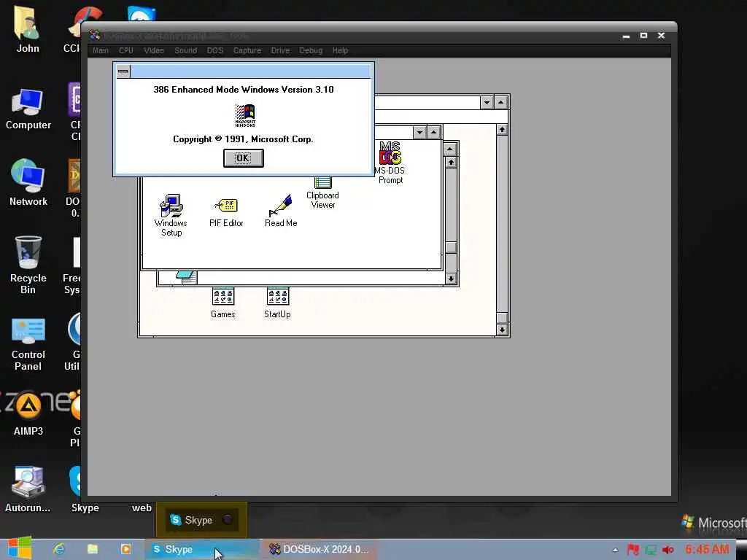Image resolution: width=747 pixels, height=560 pixels.
Task: Open the DOSBox-X Main menu
Action: pos(101,50)
